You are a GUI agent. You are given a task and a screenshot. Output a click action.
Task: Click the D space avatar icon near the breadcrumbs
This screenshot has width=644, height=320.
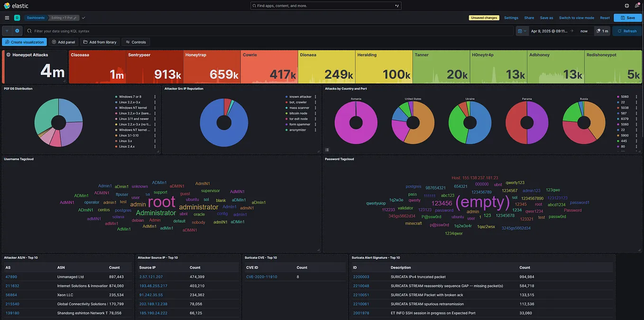point(17,17)
